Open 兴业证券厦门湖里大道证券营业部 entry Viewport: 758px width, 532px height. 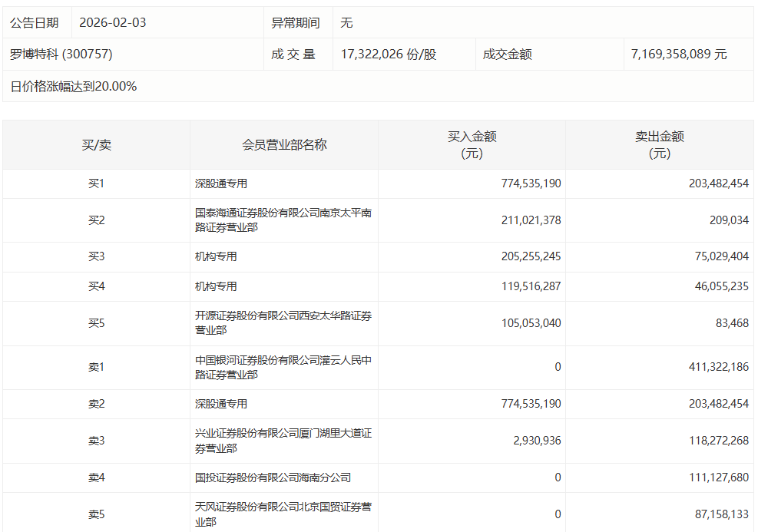(283, 441)
